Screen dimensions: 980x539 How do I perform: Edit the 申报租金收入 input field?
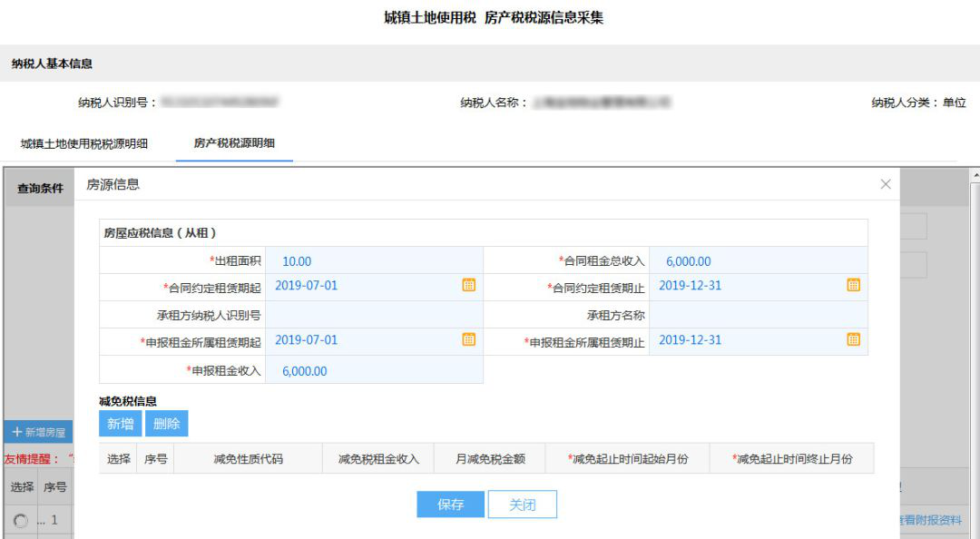[x=363, y=370]
